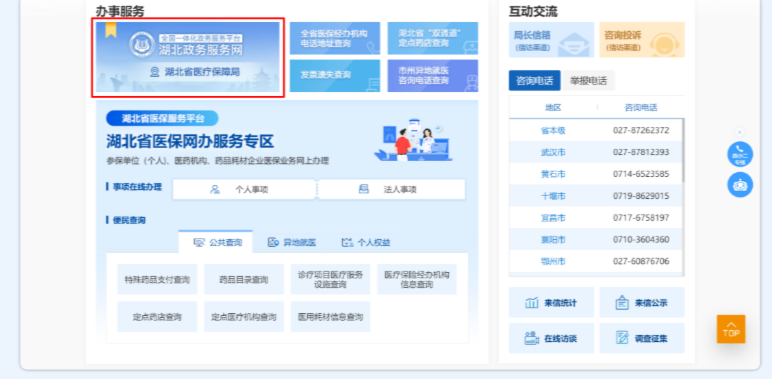Viewport: 772px width, 379px height.
Task: Click the 宜昌市 region link
Action: coord(553,218)
